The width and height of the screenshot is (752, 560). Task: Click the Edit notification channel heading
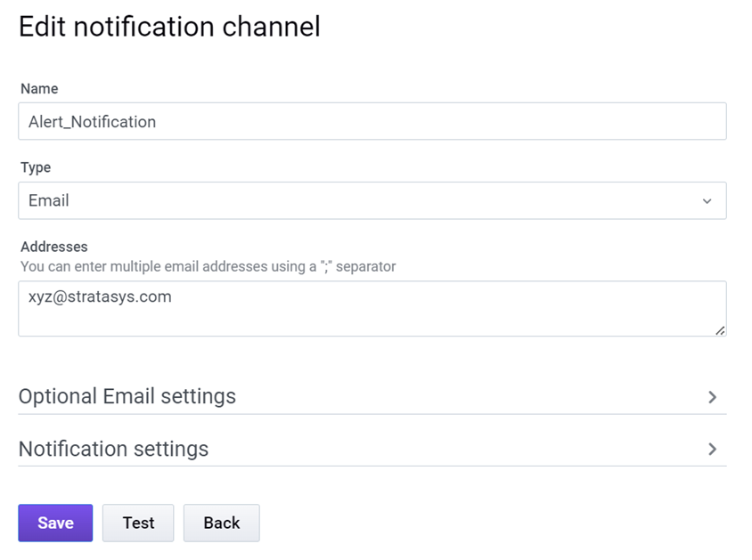pyautogui.click(x=169, y=27)
